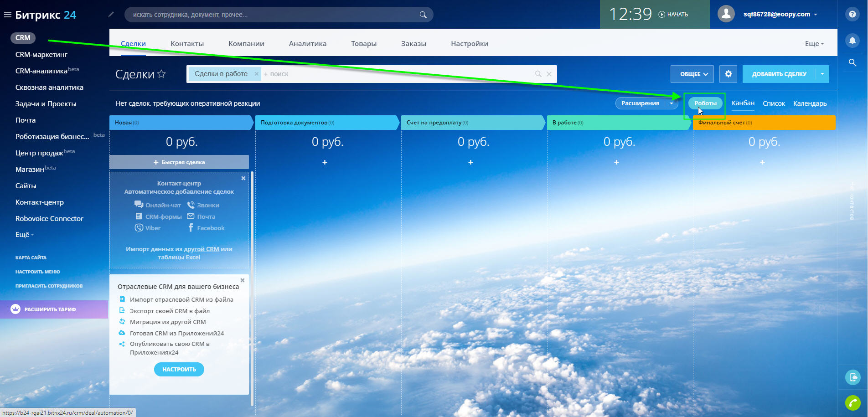The width and height of the screenshot is (868, 417).
Task: Start the workday timer
Action: [673, 15]
